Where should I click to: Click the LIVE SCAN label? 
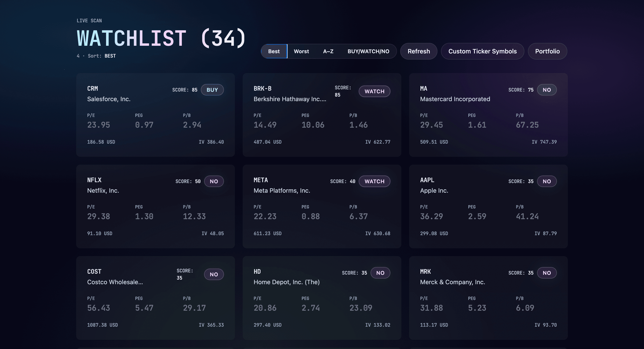[89, 21]
